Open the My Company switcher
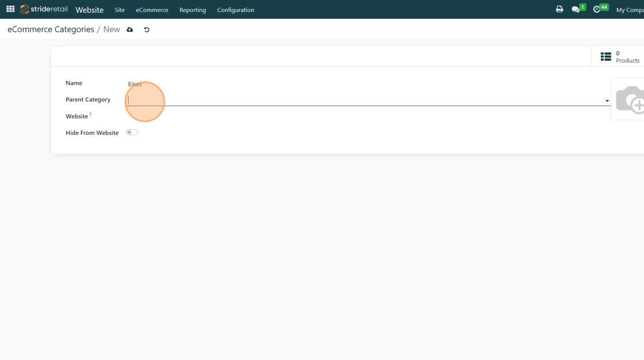Viewport: 644px width, 360px height. [630, 10]
